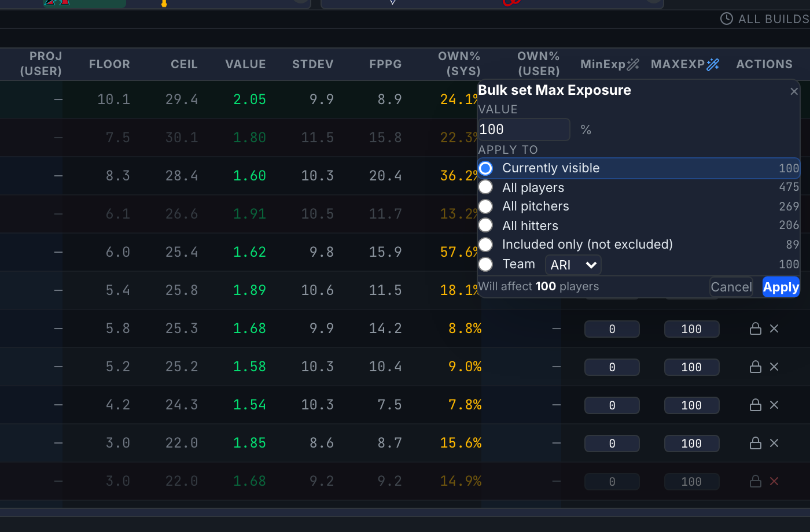
Task: Select the All hitters radio option
Action: tap(485, 226)
